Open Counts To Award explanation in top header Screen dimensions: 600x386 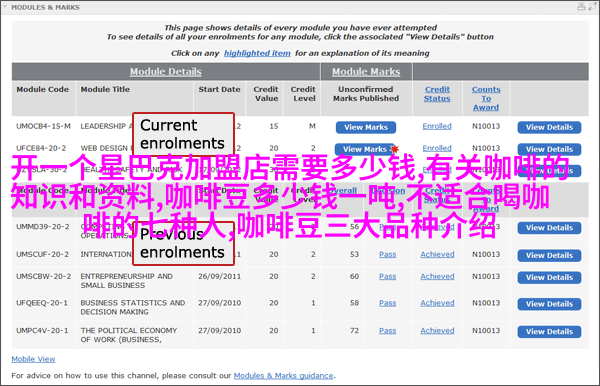[486, 98]
